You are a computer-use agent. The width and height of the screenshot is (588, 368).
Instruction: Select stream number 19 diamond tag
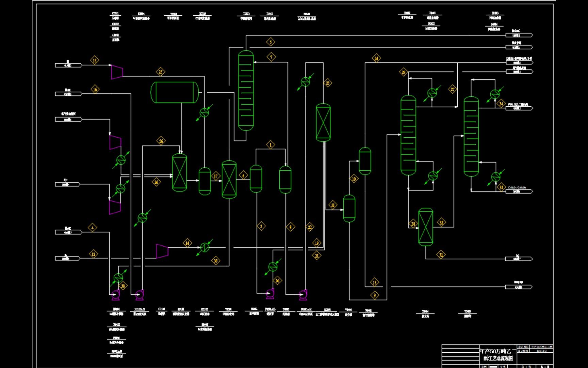point(316,243)
